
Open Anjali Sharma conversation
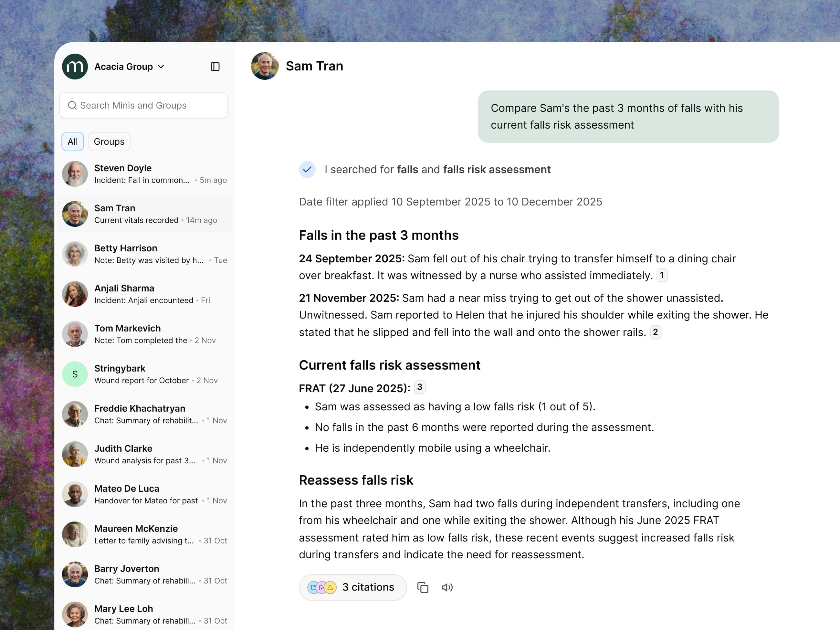tap(144, 294)
